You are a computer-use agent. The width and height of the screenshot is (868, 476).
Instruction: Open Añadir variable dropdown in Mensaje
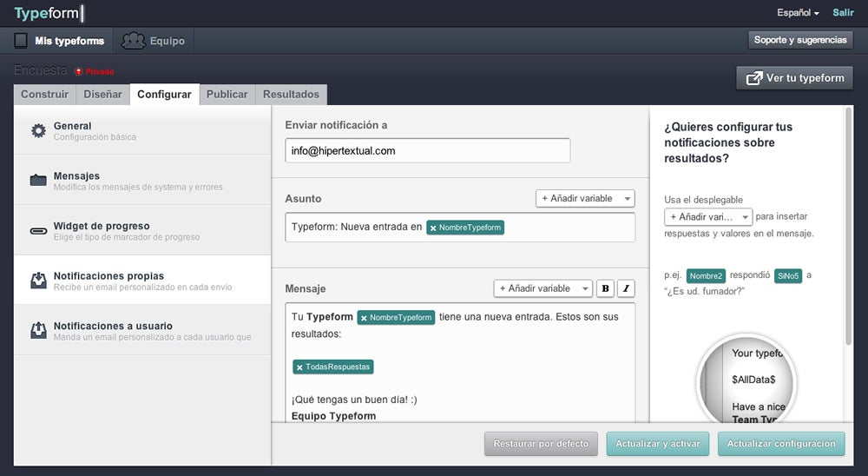point(542,288)
